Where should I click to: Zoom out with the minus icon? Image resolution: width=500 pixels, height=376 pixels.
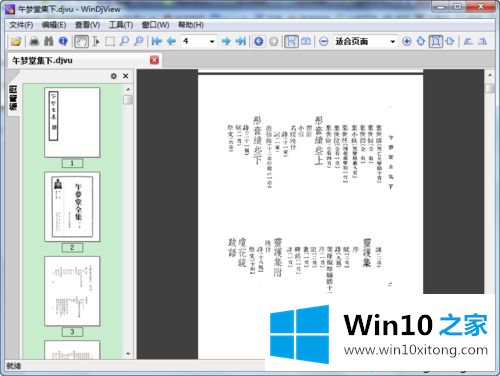[x=323, y=41]
